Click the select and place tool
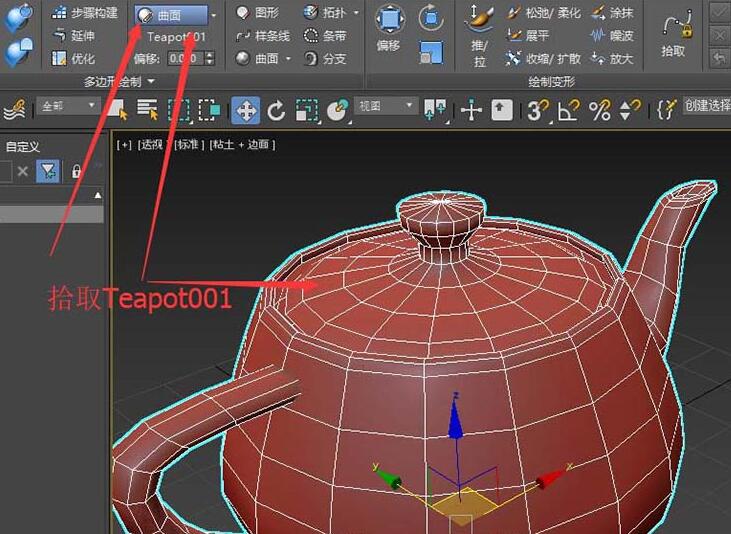 pos(338,111)
